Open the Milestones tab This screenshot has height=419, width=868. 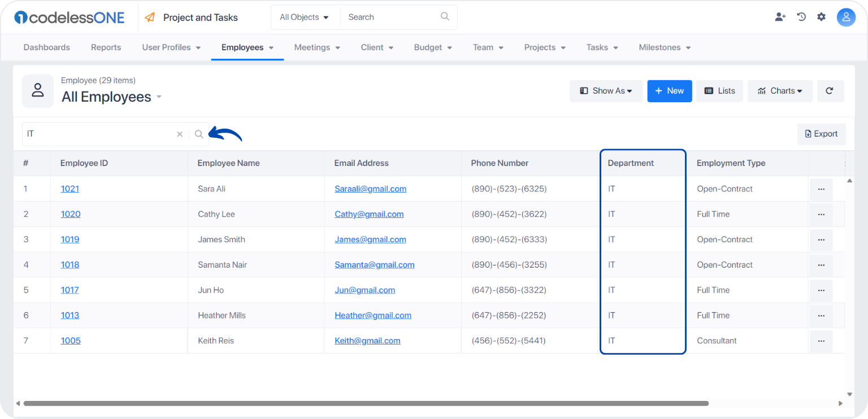pos(665,47)
